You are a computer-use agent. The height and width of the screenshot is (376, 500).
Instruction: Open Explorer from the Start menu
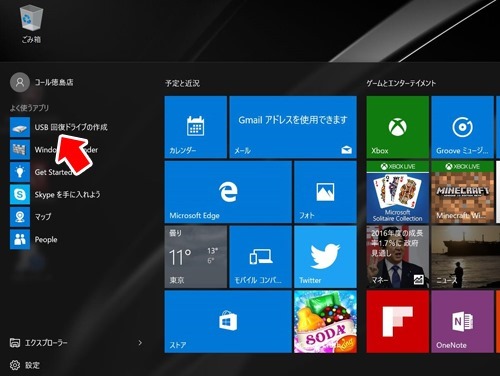pyautogui.click(x=38, y=343)
